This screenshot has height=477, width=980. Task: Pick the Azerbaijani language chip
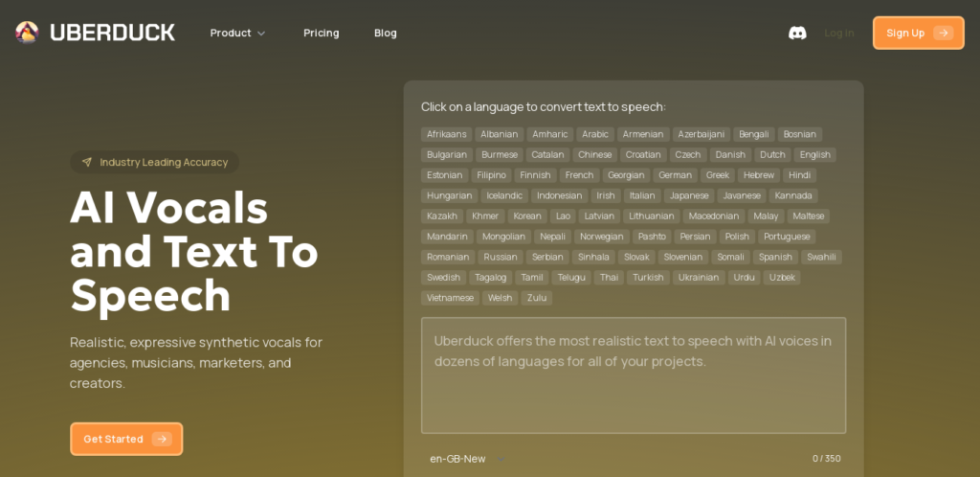702,134
